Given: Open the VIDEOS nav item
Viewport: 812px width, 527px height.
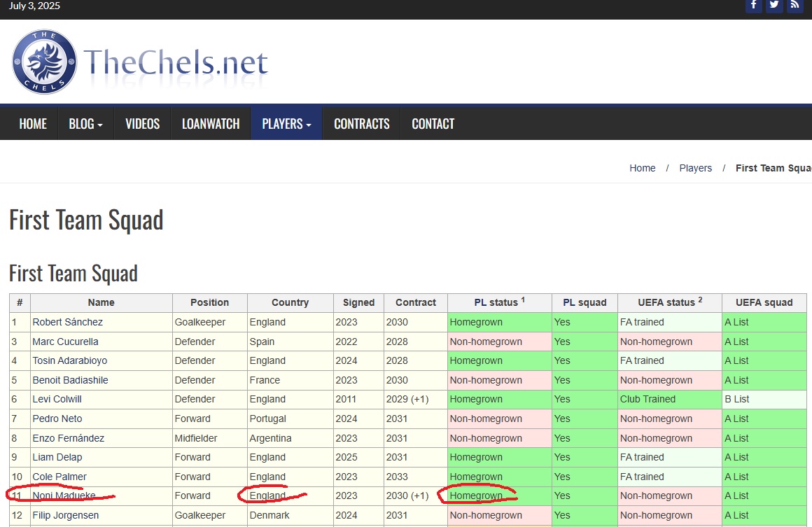Looking at the screenshot, I should [142, 124].
